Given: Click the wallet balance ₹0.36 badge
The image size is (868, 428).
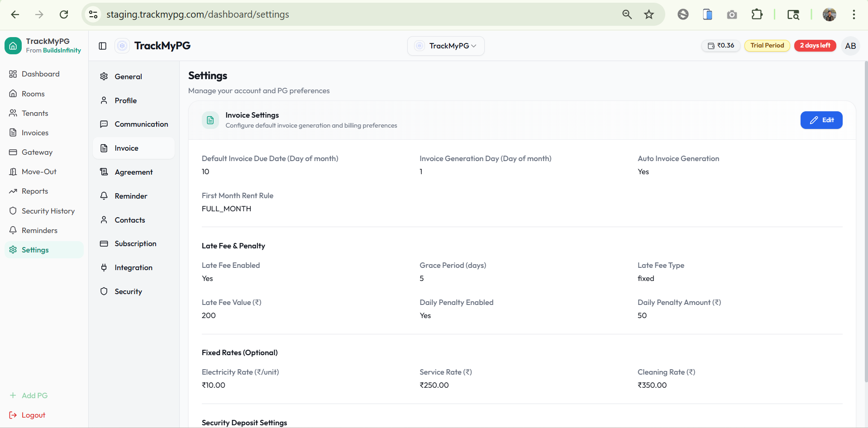Looking at the screenshot, I should 721,45.
